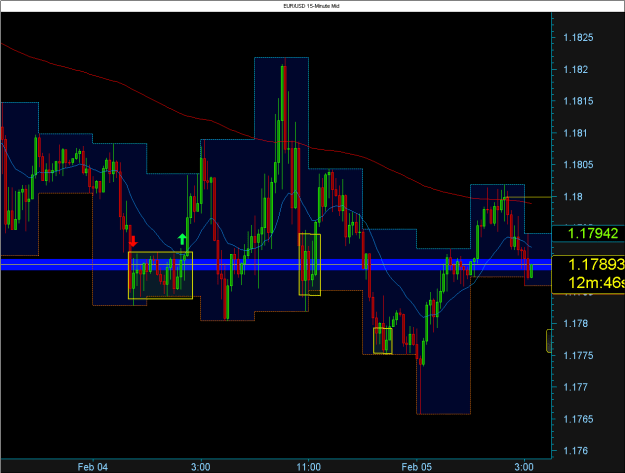Select the tall green candle at the 1.182 peak
625x473 pixels.
pyautogui.click(x=283, y=93)
